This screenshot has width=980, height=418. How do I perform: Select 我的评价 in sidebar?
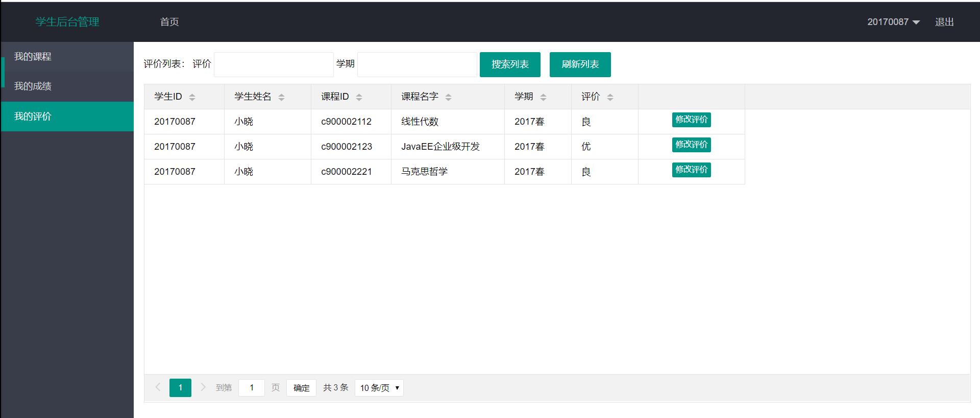pyautogui.click(x=67, y=117)
